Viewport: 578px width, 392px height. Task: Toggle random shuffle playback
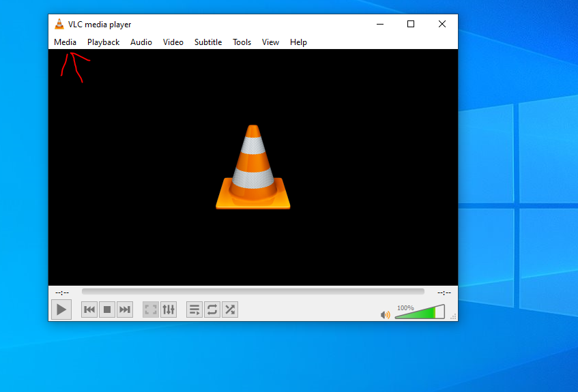click(x=230, y=310)
